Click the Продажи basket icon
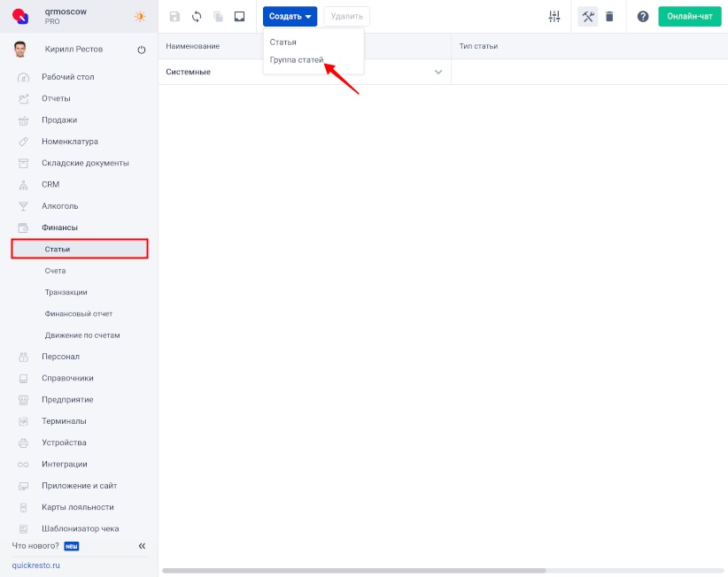Screen dimensions: 728x577 point(23,120)
